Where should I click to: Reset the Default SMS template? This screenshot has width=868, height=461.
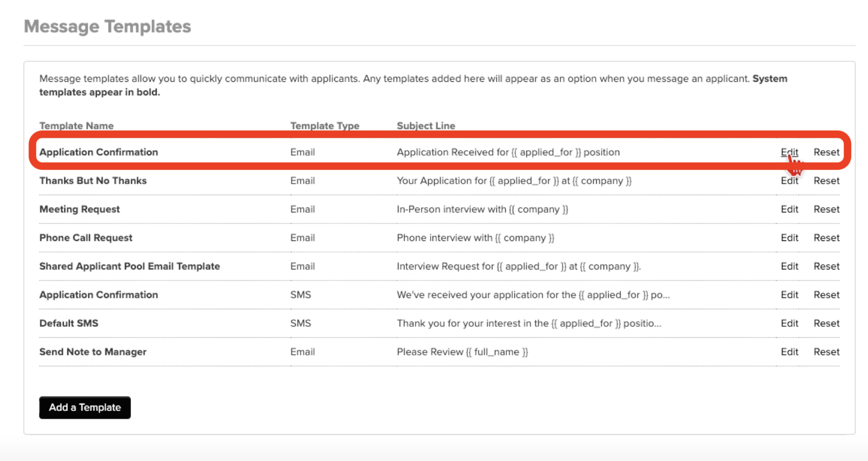pos(826,323)
